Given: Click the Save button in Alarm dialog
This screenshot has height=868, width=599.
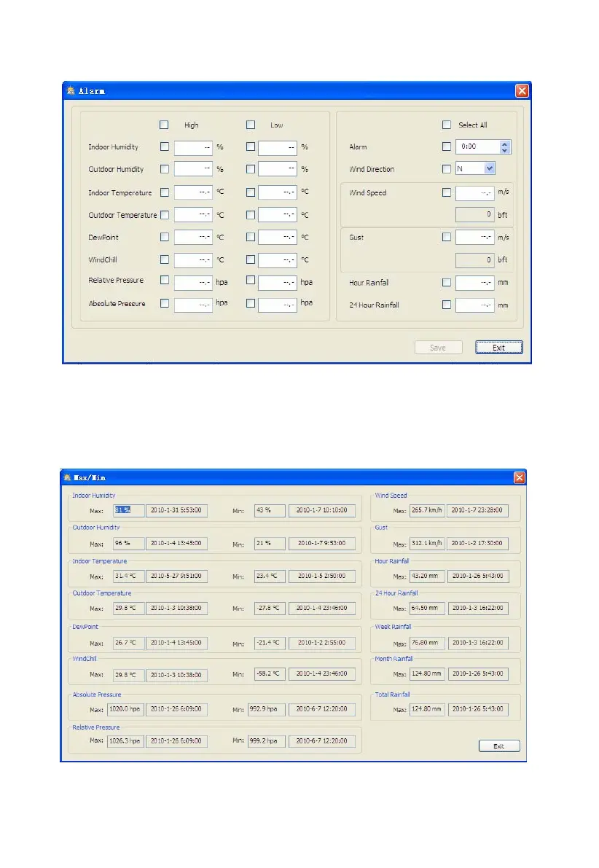Looking at the screenshot, I should tap(438, 347).
